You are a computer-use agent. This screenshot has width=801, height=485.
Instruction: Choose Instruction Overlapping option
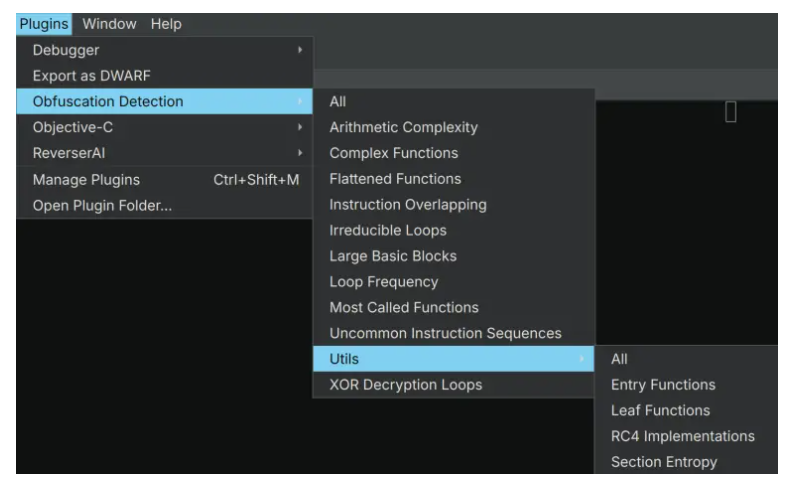coord(454,204)
